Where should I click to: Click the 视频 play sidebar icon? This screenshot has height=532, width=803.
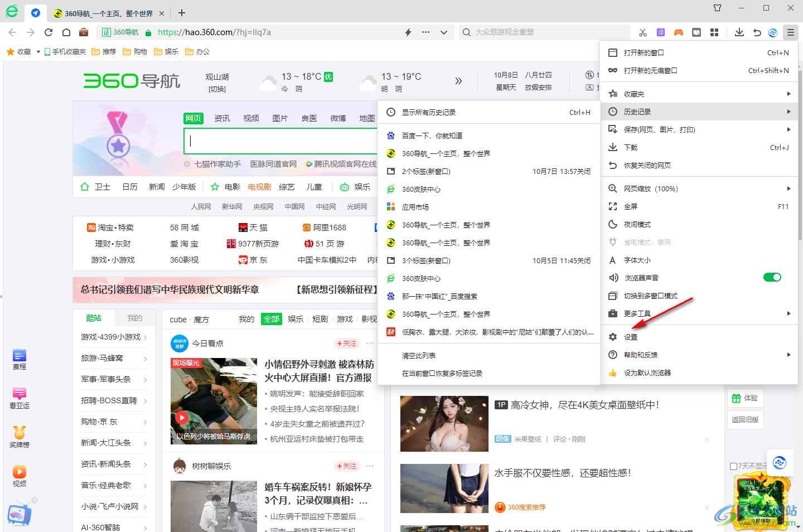tap(20, 477)
